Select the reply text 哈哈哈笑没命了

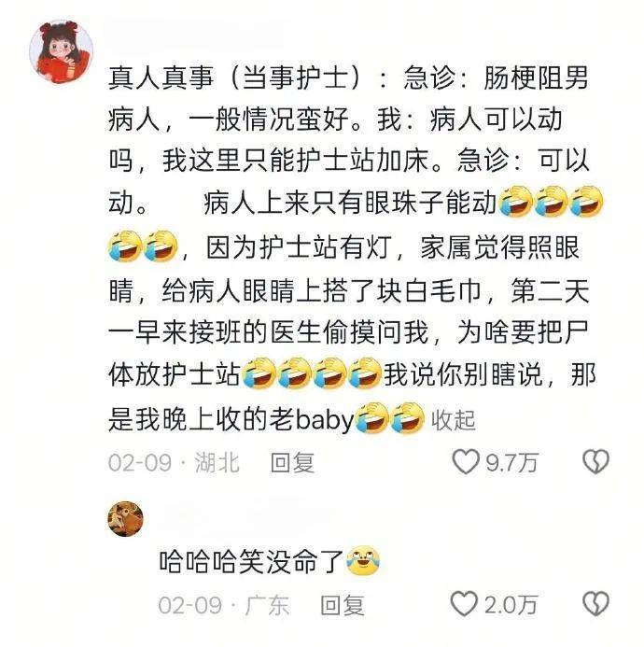click(x=252, y=562)
